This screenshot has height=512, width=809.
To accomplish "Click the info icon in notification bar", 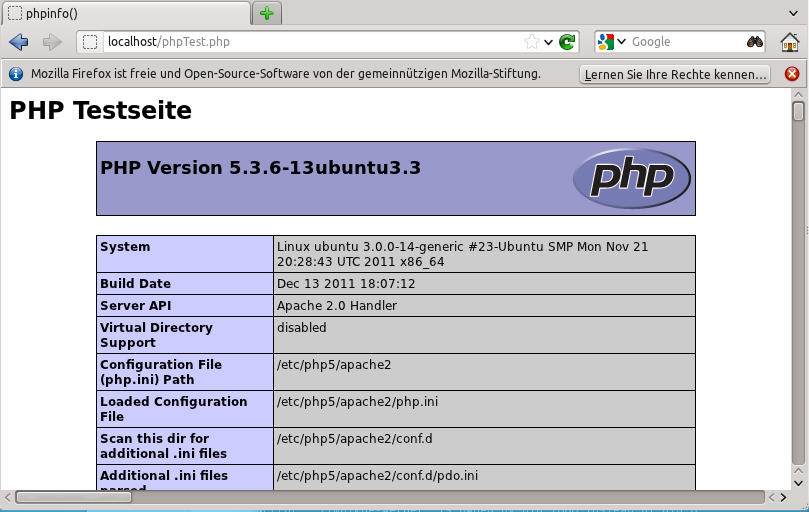I will click(16, 74).
